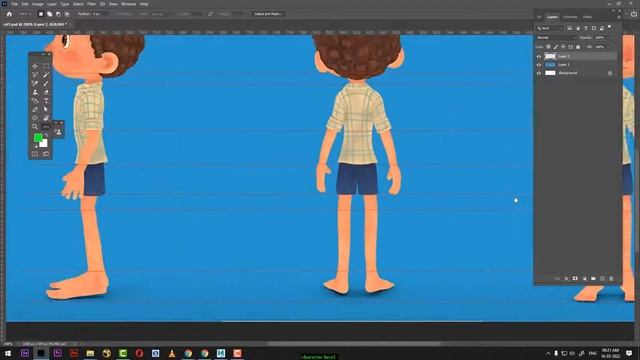Select the Ellipse shape tool

tap(35, 118)
